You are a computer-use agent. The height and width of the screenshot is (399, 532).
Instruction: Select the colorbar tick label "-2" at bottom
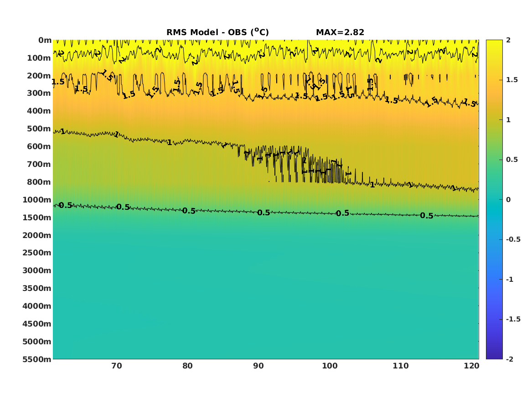510,359
